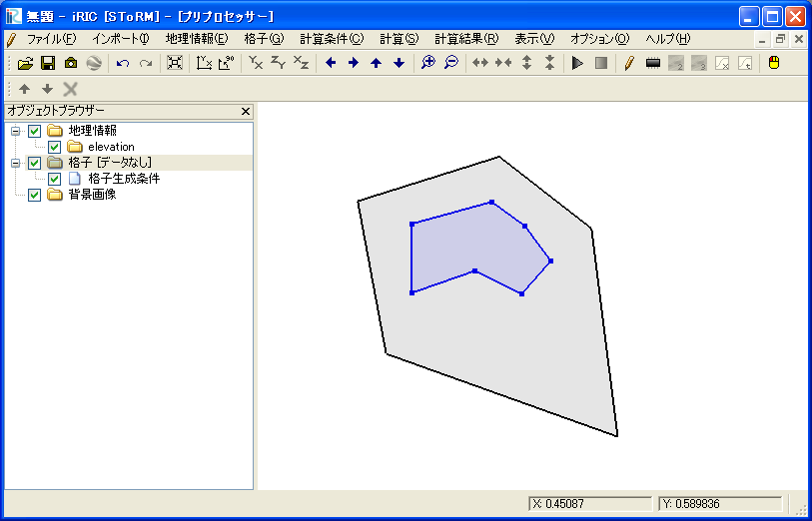Click the yellow mouse hint icon
The height and width of the screenshot is (521, 812).
pyautogui.click(x=774, y=63)
